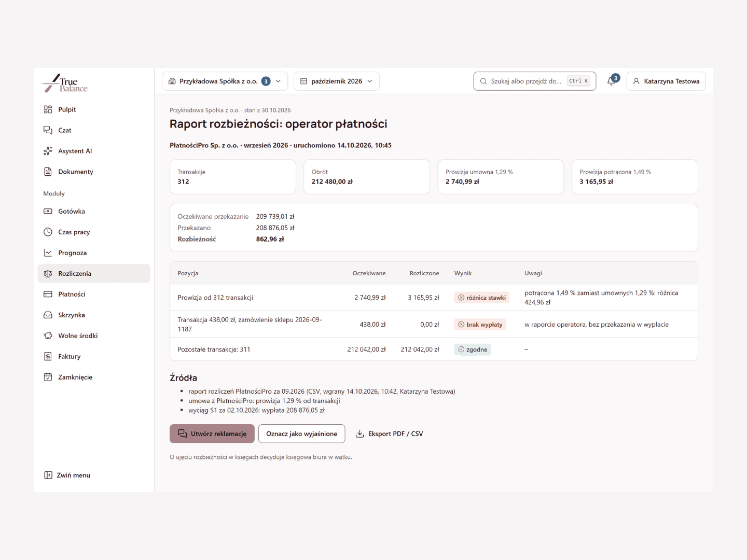Click Utwórz reklamację button
Image resolution: width=747 pixels, height=560 pixels.
[x=212, y=433]
